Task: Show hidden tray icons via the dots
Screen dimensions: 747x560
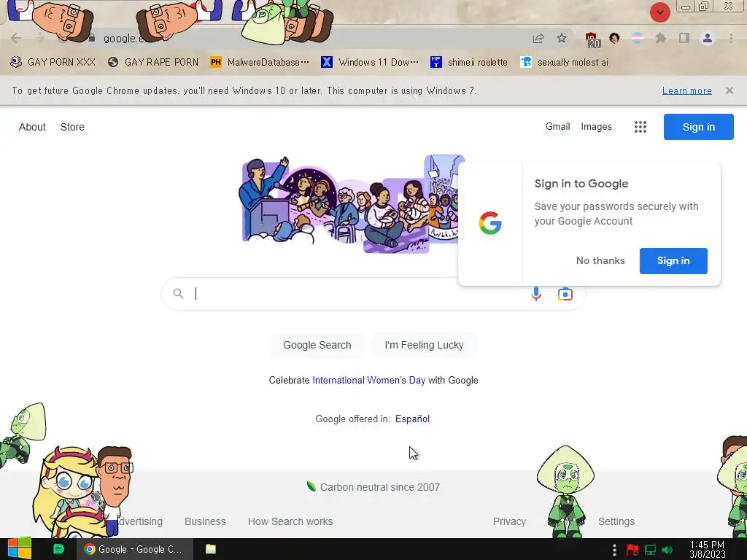Action: pyautogui.click(x=614, y=550)
